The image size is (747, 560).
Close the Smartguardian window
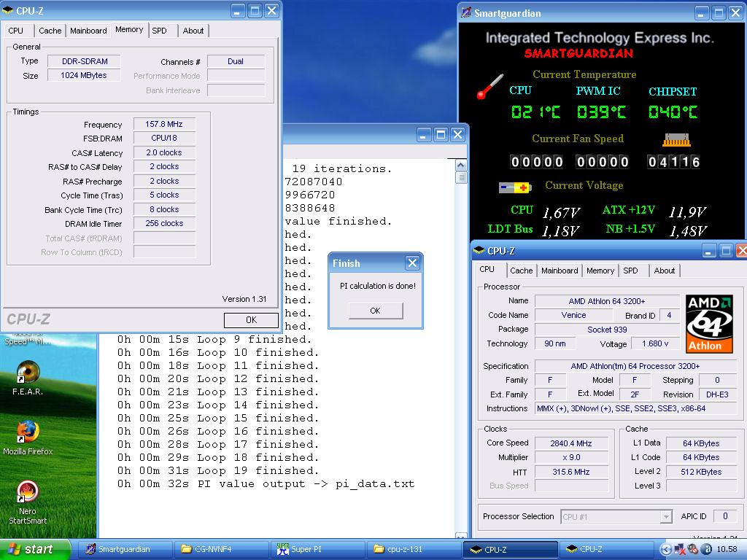point(735,13)
